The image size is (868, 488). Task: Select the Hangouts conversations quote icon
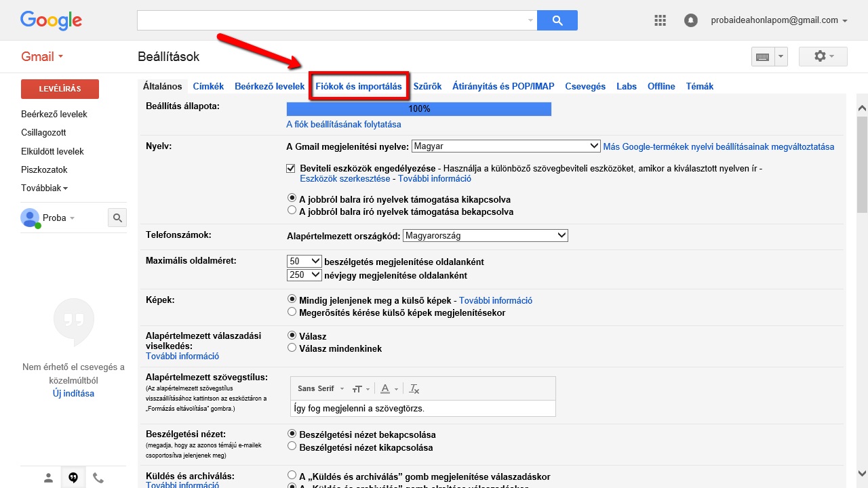pos(73,478)
